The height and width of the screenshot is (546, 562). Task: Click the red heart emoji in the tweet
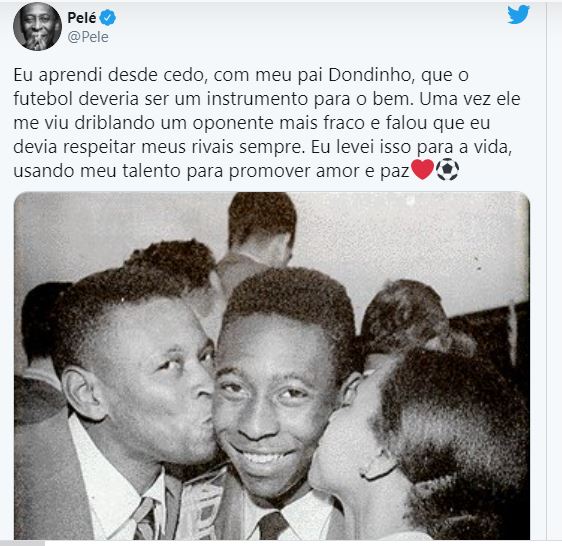(422, 170)
